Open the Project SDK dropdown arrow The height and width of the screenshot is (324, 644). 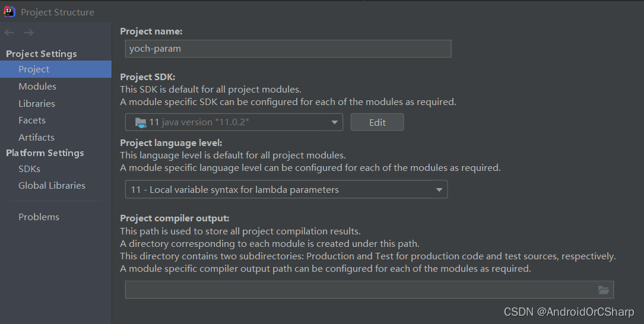[335, 123]
